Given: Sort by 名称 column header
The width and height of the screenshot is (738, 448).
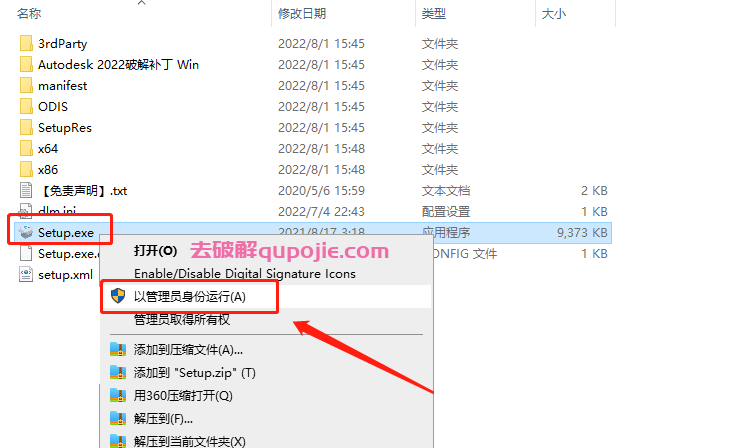Looking at the screenshot, I should point(29,14).
